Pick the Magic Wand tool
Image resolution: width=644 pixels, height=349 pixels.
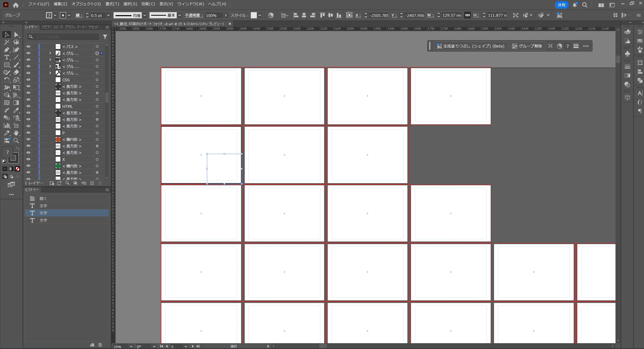tap(7, 42)
